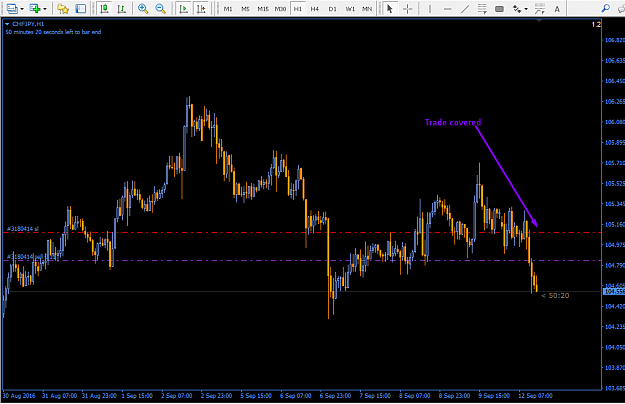
Task: Click the current price 104.55 label
Action: tap(613, 292)
